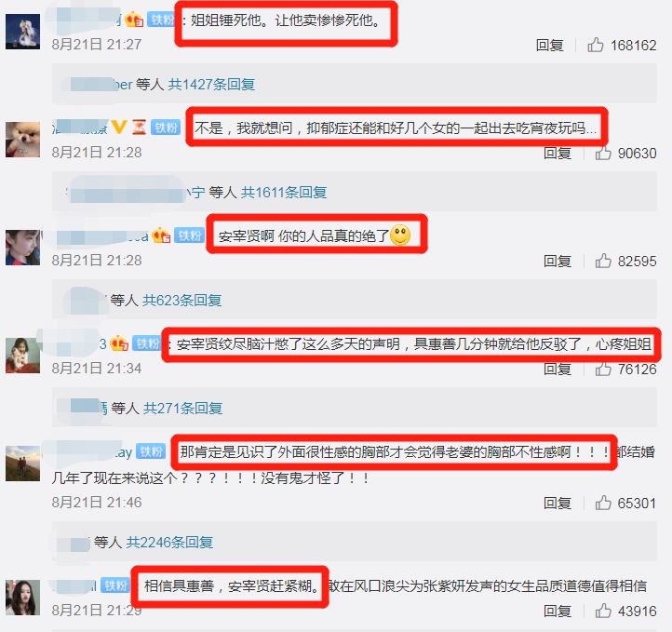Expand the 共1427条回复 replies thread
672x632 pixels.
(211, 84)
